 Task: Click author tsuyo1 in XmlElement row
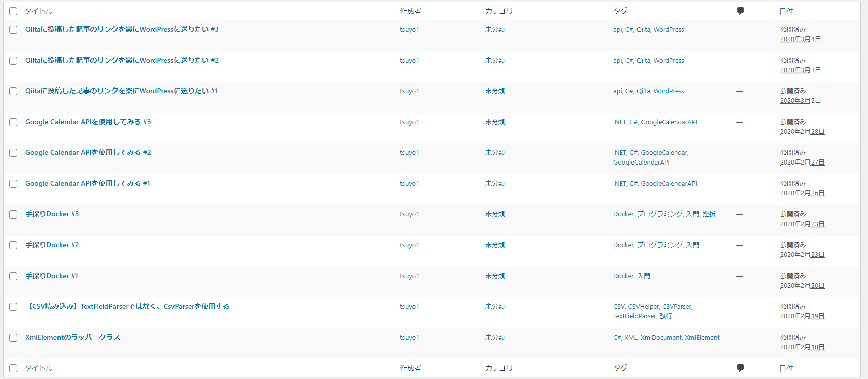pos(410,338)
